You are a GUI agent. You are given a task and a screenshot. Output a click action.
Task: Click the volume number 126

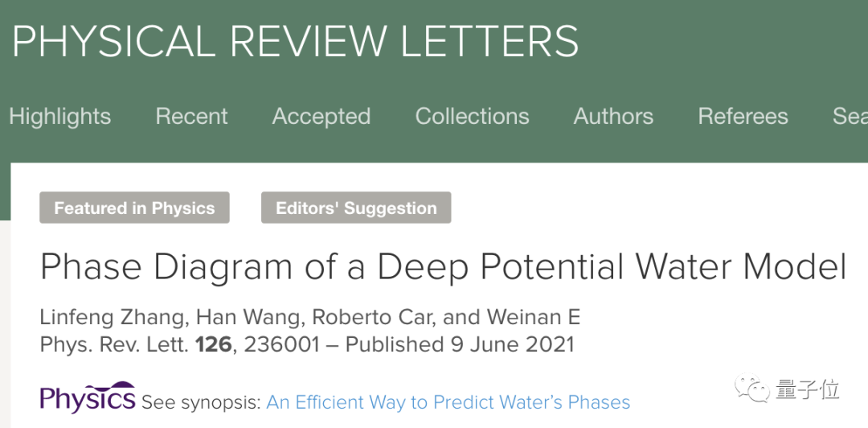[x=213, y=344]
